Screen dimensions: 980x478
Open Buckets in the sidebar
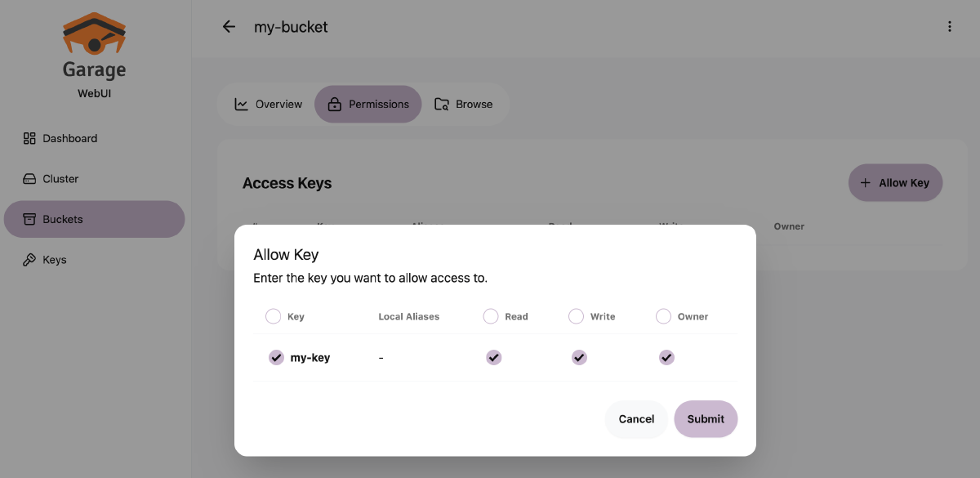pyautogui.click(x=95, y=219)
